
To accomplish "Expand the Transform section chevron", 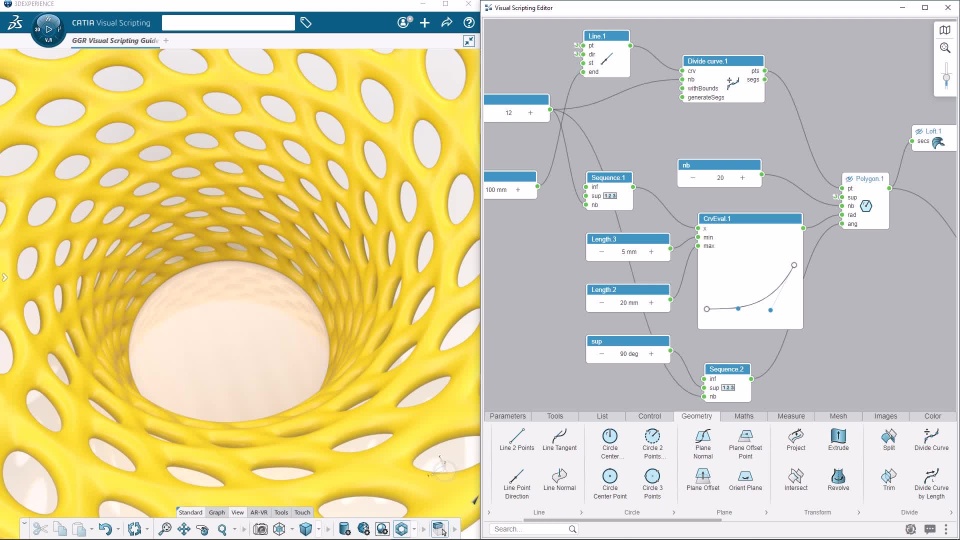I will (x=858, y=512).
